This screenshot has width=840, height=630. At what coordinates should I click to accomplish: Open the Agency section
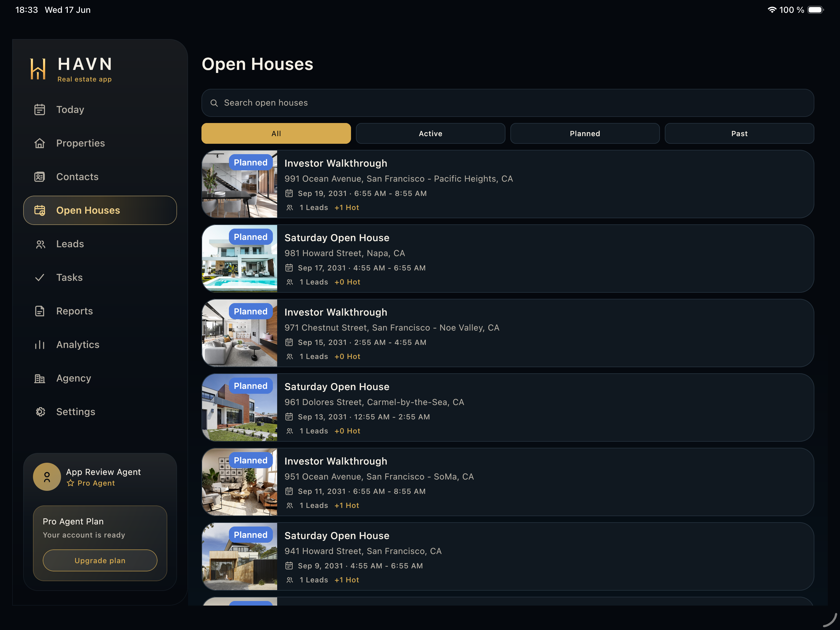[x=100, y=378]
